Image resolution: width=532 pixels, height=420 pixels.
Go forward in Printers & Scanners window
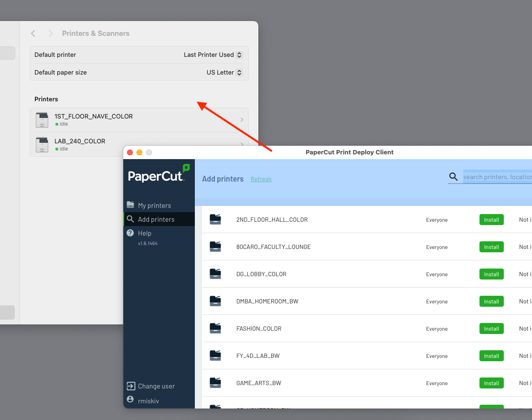(x=50, y=33)
